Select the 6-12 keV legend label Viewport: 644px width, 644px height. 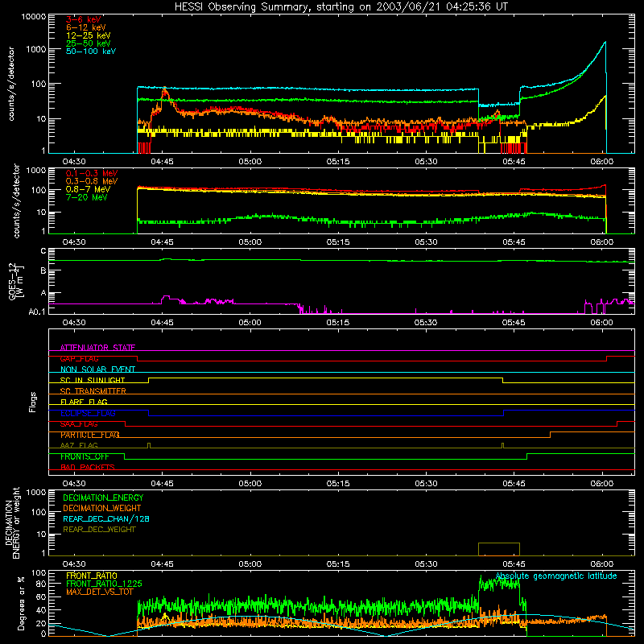pyautogui.click(x=86, y=27)
